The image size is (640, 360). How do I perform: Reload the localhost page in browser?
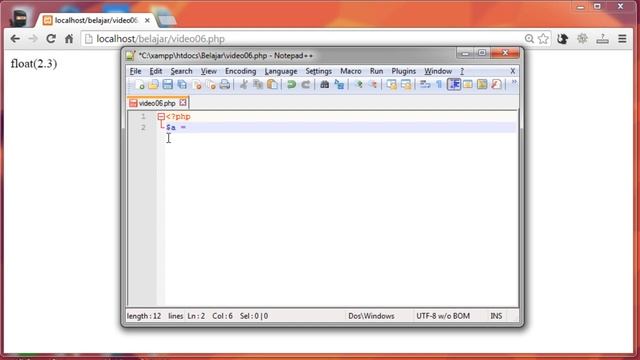tap(51, 39)
